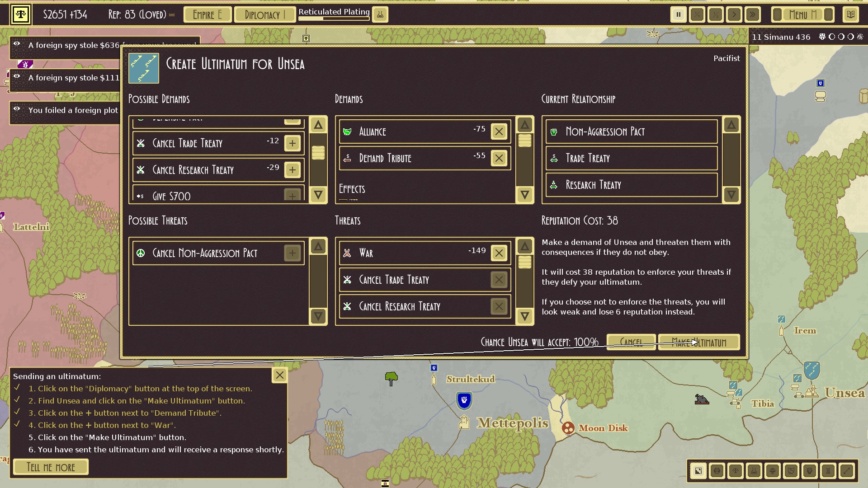
Task: Click the scales emblem icon at top-left
Action: click(20, 14)
